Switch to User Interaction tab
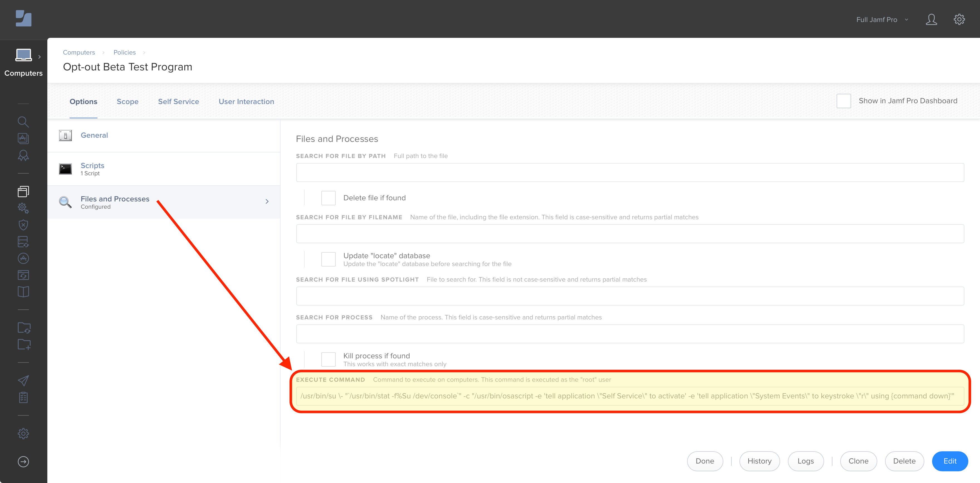Screen dimensions: 980x483 pyautogui.click(x=246, y=102)
